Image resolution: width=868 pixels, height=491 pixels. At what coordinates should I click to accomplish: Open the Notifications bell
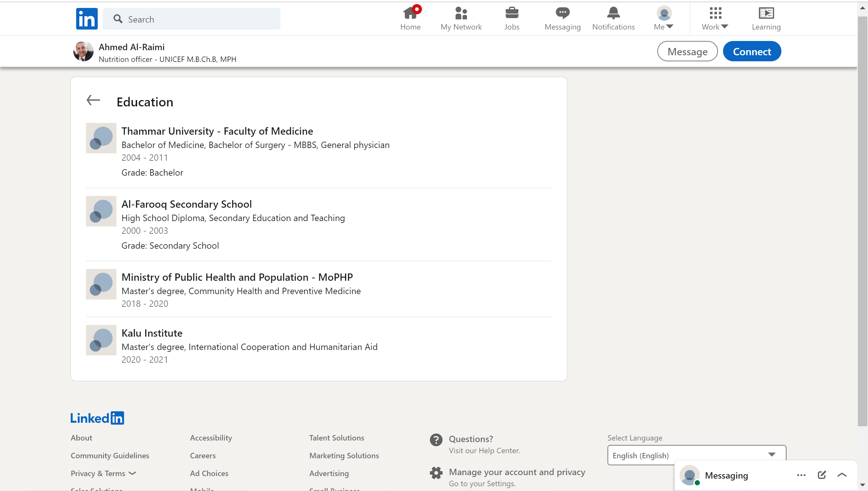point(613,13)
